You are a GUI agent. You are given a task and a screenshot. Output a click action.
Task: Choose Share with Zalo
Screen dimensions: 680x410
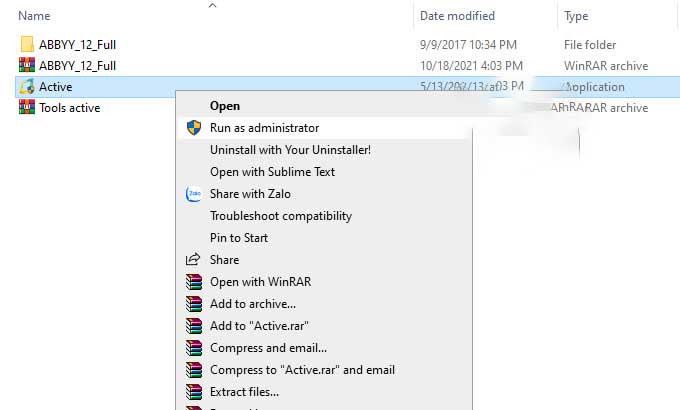pos(250,194)
